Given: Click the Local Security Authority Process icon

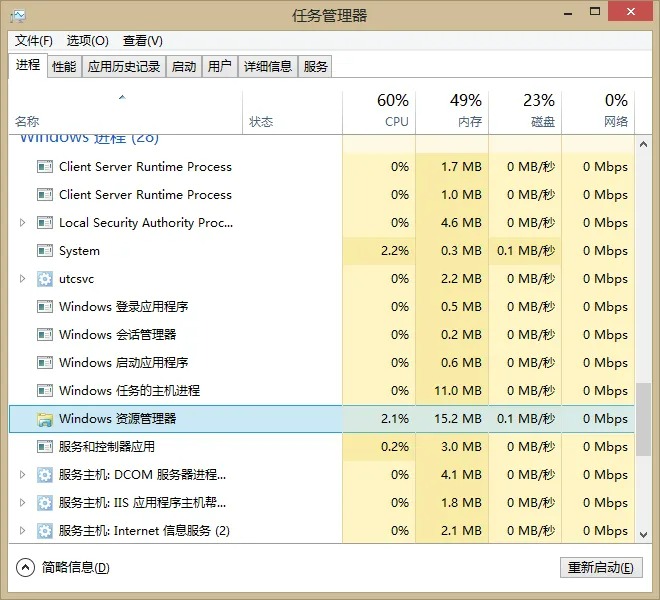Looking at the screenshot, I should (45, 222).
